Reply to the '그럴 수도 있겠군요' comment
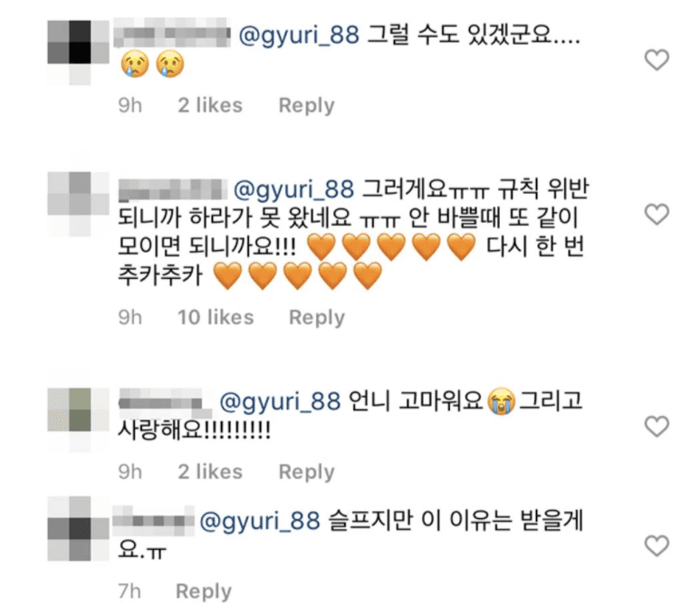 [306, 106]
